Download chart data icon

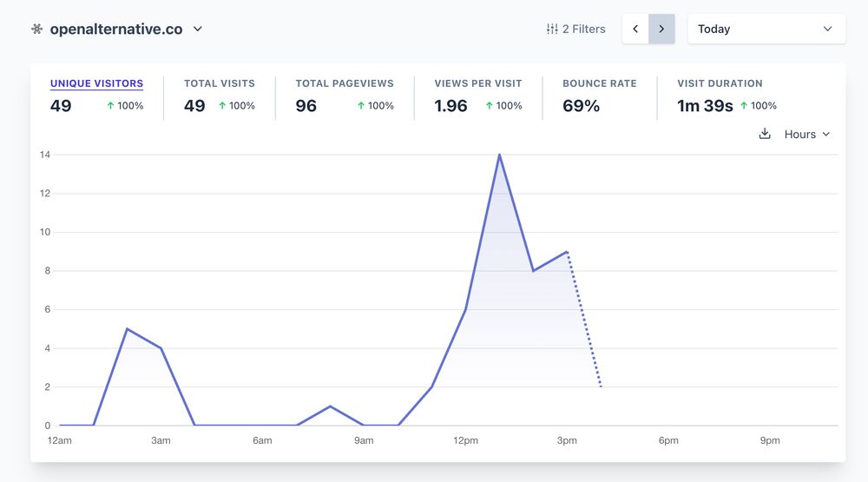click(765, 134)
